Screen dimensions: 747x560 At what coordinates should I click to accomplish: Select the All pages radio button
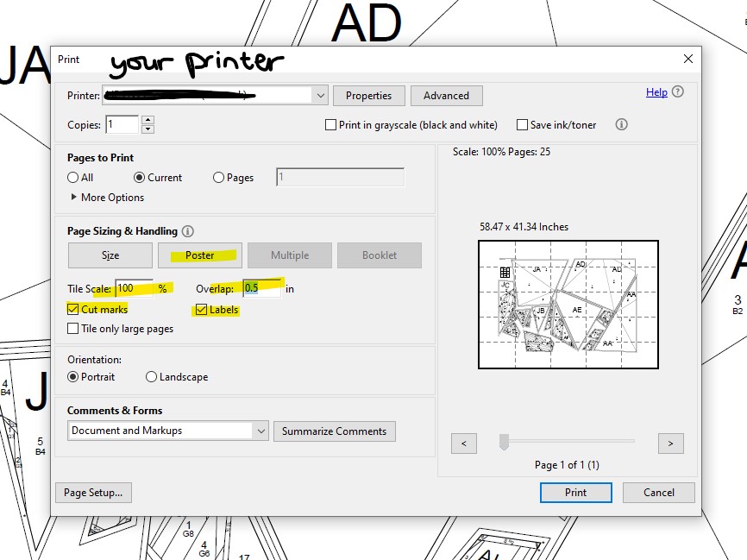(x=72, y=177)
